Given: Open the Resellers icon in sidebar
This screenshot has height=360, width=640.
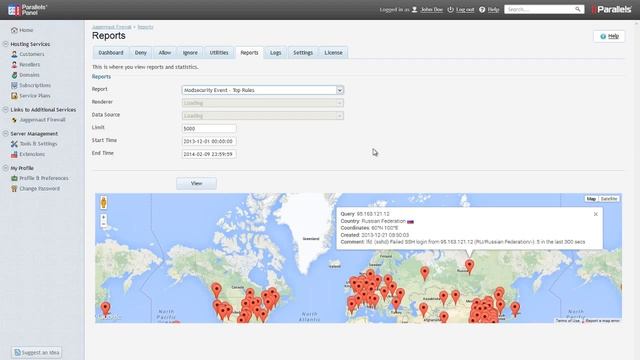Looking at the screenshot, I should pos(14,64).
